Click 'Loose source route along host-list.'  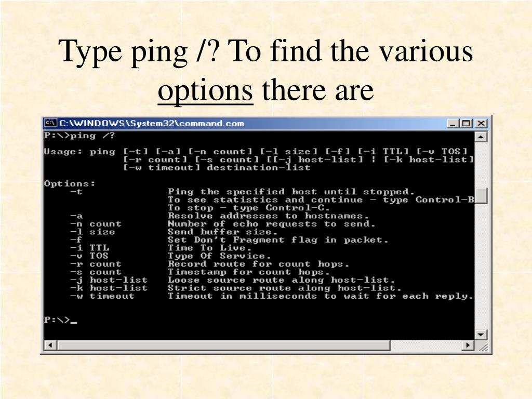[281, 280]
